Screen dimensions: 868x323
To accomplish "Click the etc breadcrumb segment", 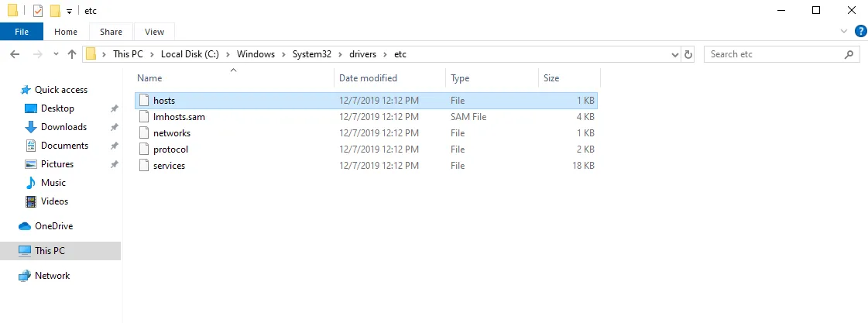I will (400, 54).
